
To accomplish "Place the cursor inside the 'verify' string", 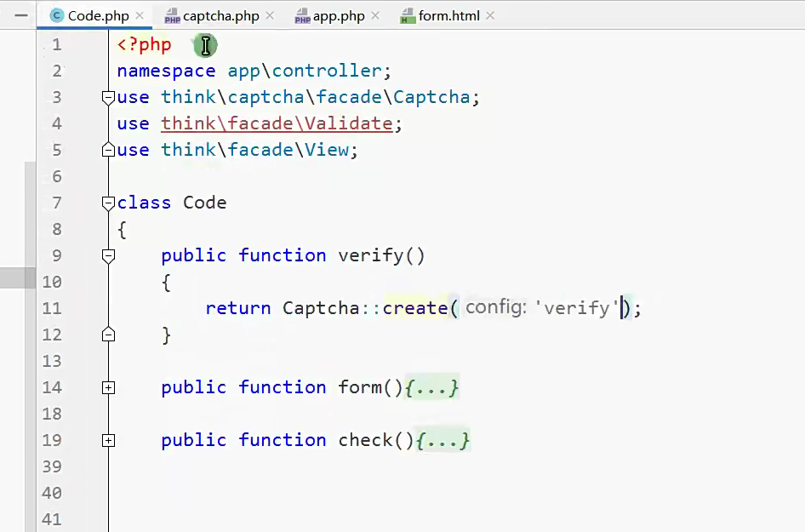I will pyautogui.click(x=577, y=307).
